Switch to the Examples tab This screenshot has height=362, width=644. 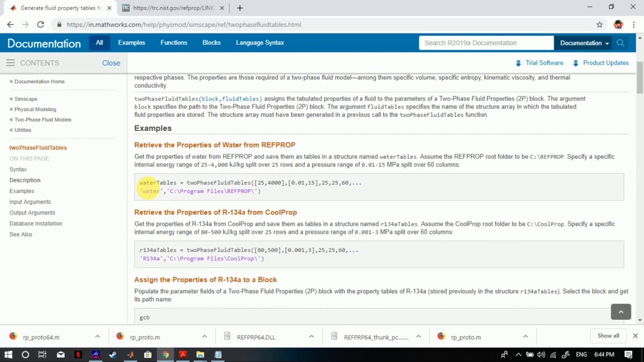(132, 43)
